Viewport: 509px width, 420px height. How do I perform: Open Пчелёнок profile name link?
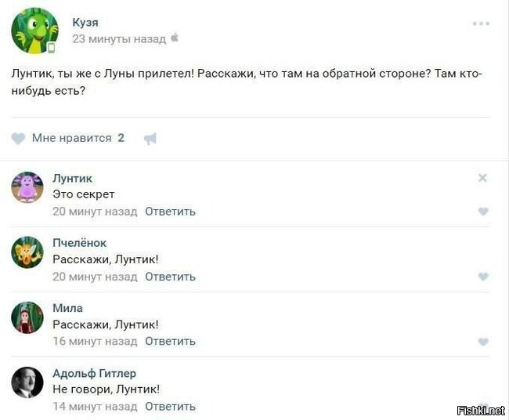(x=80, y=243)
